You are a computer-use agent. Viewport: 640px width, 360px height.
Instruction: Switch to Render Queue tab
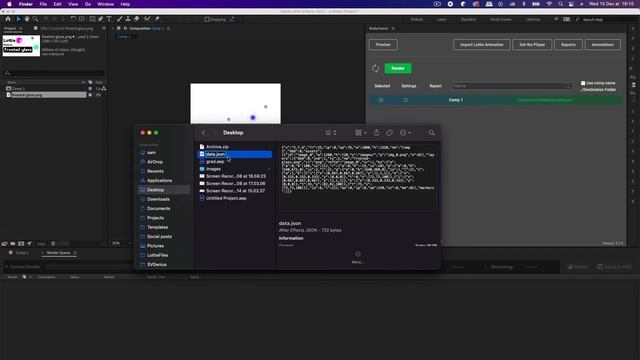click(58, 253)
